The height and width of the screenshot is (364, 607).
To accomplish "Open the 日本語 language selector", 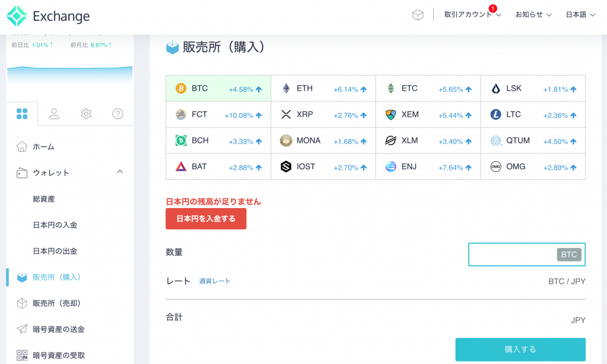I will point(580,15).
